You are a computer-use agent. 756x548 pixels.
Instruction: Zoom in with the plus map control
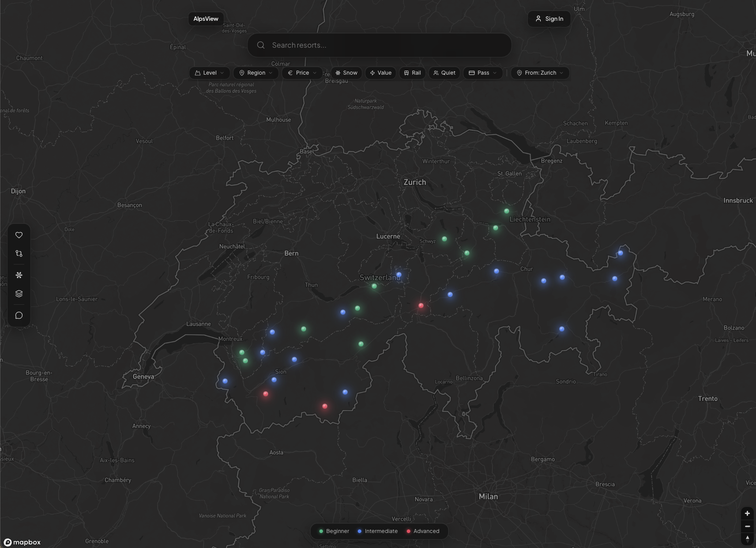click(747, 513)
